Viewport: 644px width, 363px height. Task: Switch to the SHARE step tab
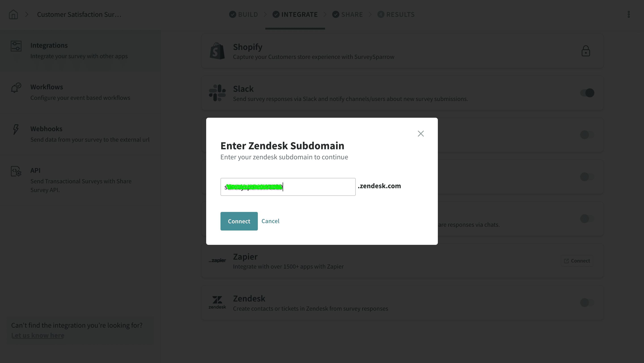(348, 15)
